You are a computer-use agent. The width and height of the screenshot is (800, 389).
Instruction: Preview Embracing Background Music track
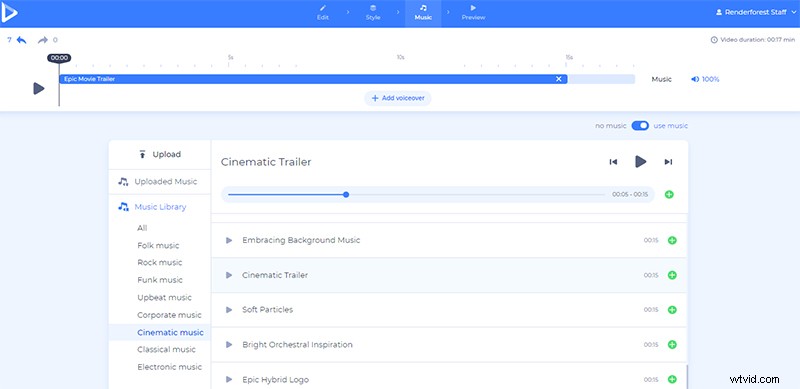(x=229, y=240)
